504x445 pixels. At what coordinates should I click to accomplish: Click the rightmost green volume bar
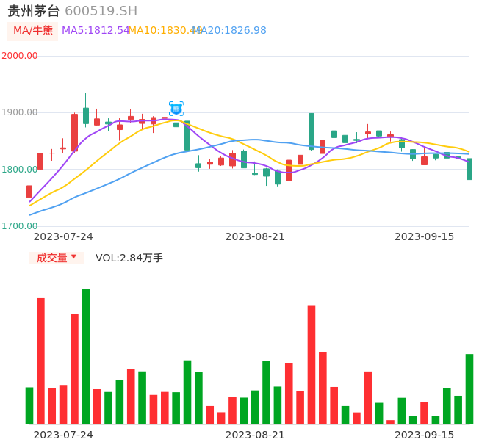[x=469, y=388]
